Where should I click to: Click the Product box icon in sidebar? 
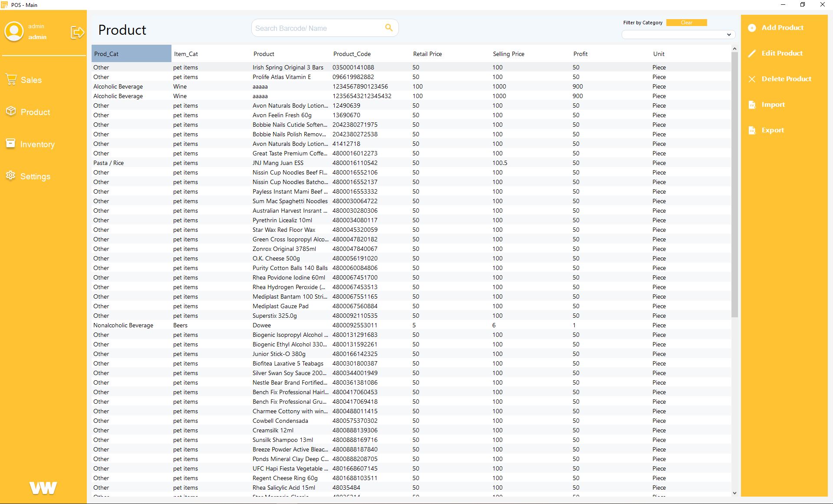point(11,112)
